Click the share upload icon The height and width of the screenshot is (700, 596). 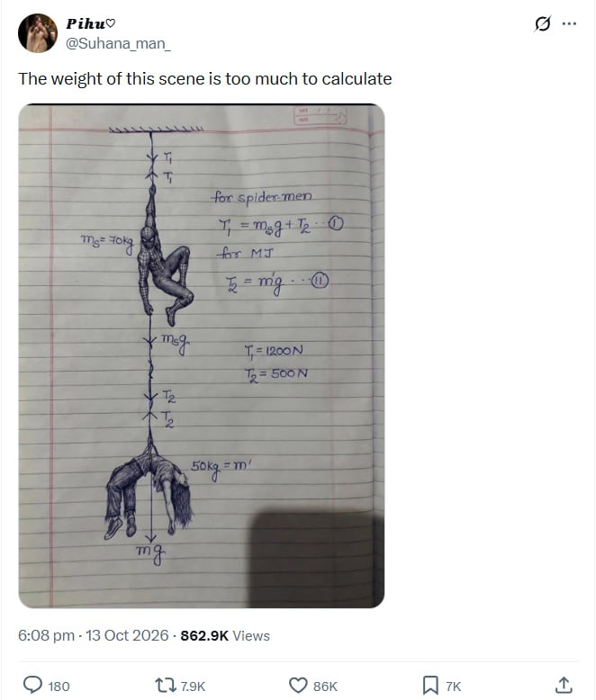click(564, 685)
